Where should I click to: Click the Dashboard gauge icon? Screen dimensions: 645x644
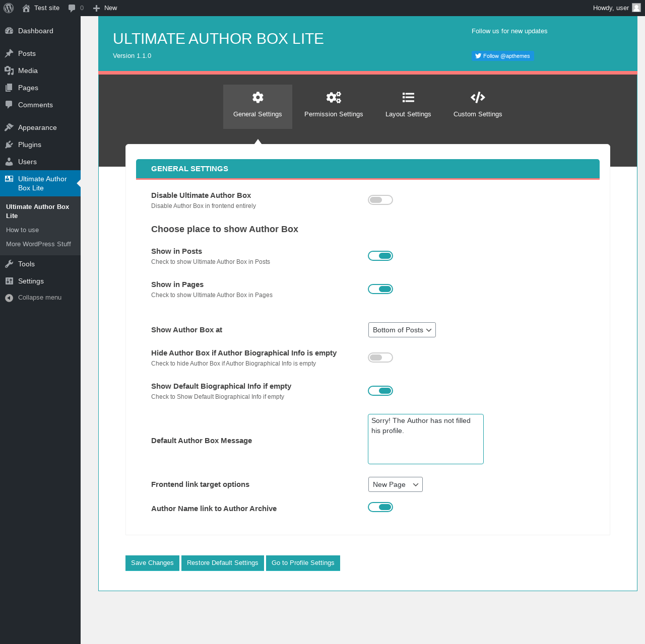tap(9, 31)
